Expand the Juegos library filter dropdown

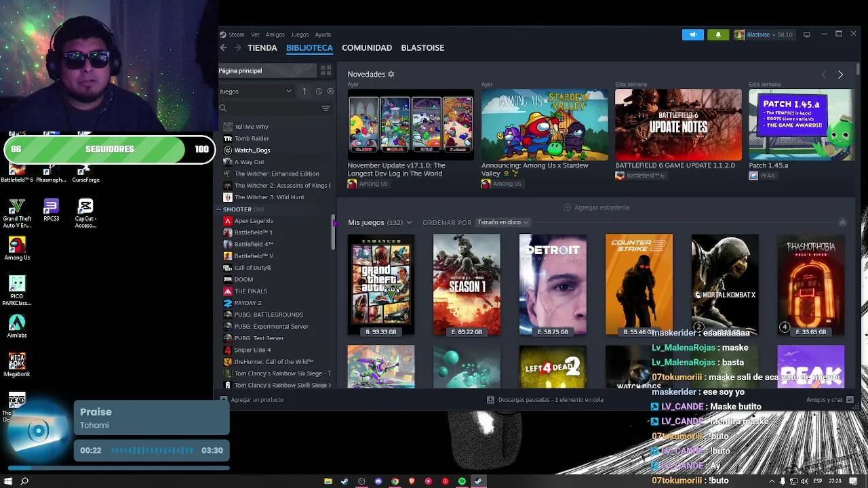255,91
